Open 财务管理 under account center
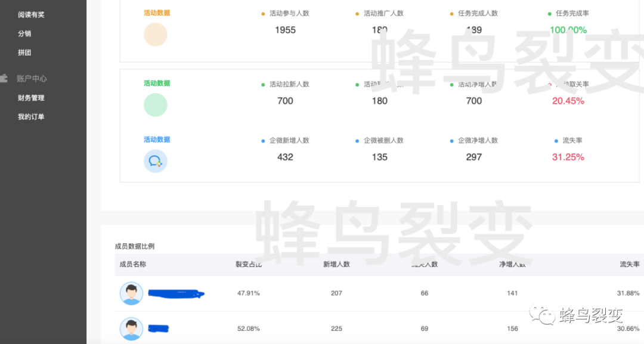This screenshot has width=644, height=344. click(31, 98)
